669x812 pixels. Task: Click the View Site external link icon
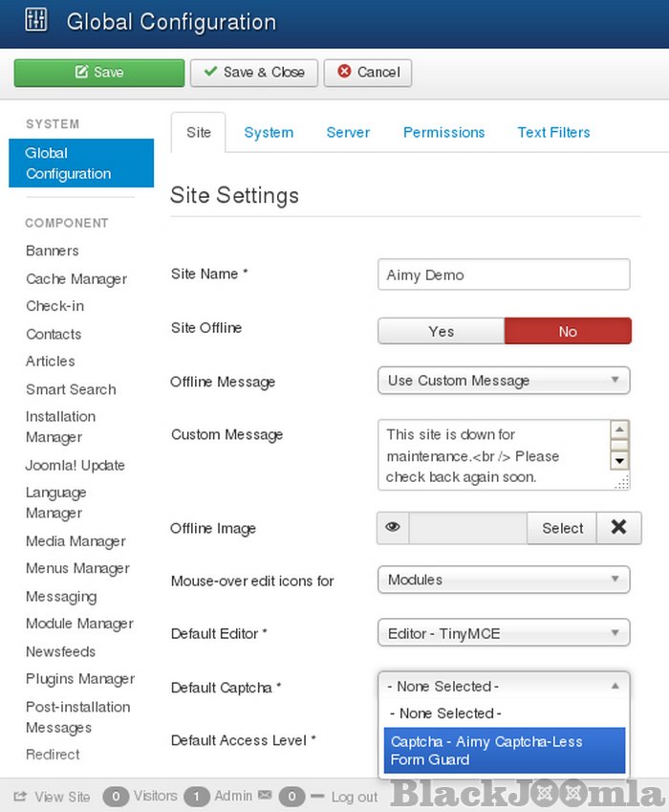coord(20,797)
